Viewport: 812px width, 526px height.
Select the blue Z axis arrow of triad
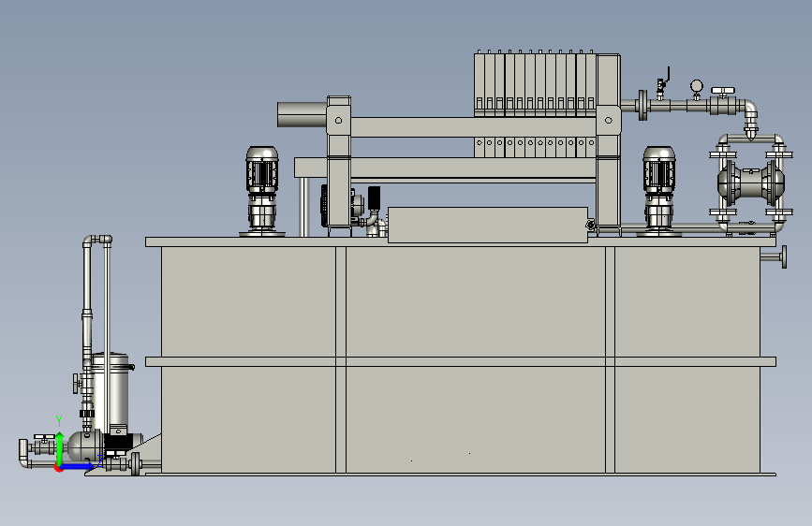point(78,466)
